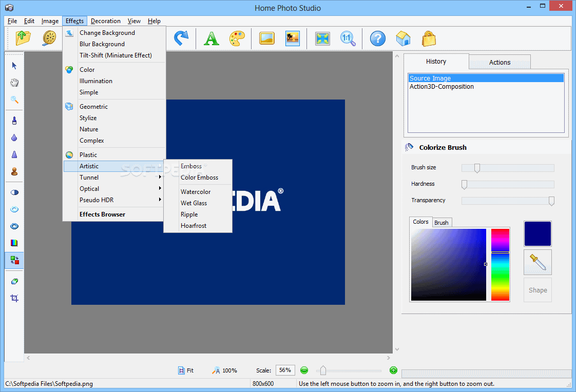
Task: Click the Scale percentage field
Action: click(x=285, y=370)
